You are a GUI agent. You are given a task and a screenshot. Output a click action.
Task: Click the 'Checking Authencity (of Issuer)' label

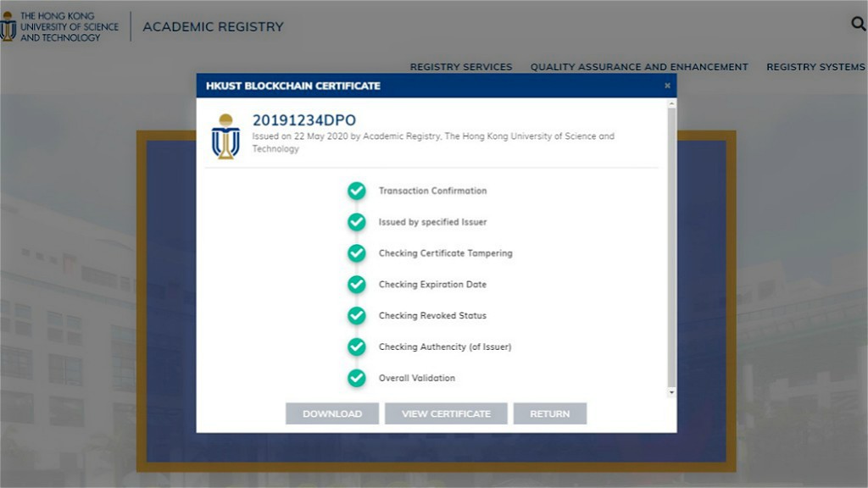445,347
